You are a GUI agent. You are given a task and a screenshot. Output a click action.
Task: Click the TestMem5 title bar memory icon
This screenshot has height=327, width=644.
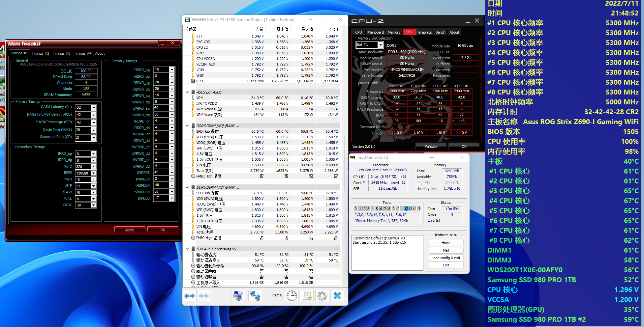click(x=353, y=157)
